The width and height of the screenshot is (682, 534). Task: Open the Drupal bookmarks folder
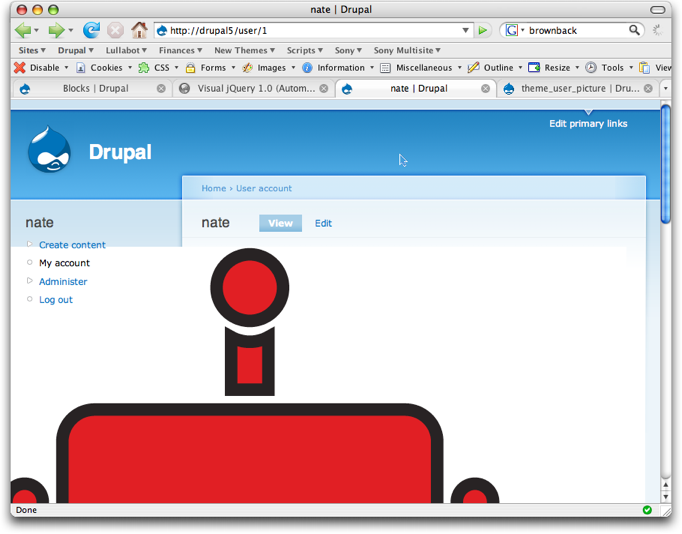point(76,50)
